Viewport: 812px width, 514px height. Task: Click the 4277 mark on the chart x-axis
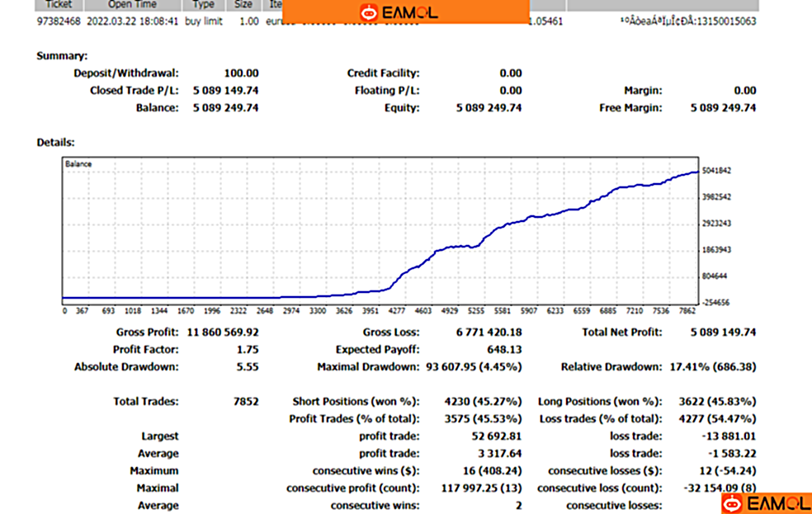(395, 311)
